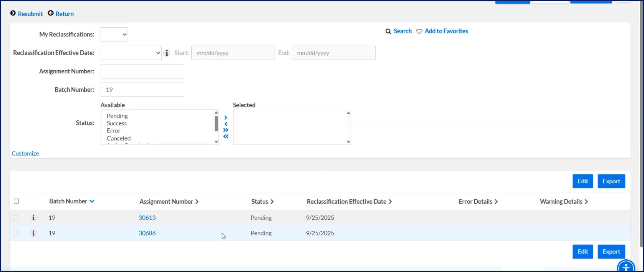Select Error in Available status list
Viewport: 644px width, 272px height.
tap(114, 131)
